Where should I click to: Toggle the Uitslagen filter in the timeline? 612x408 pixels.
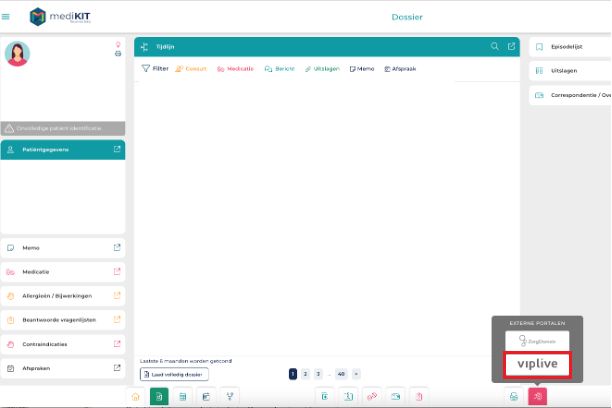322,69
